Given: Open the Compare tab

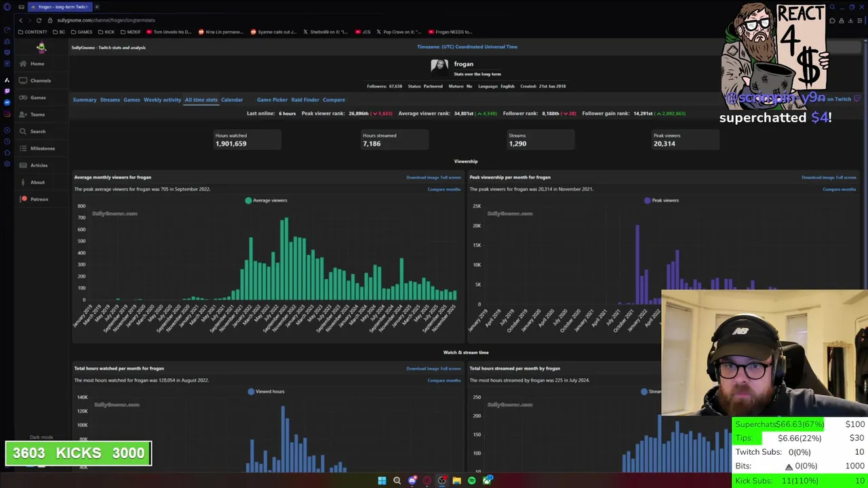Looking at the screenshot, I should coord(334,100).
